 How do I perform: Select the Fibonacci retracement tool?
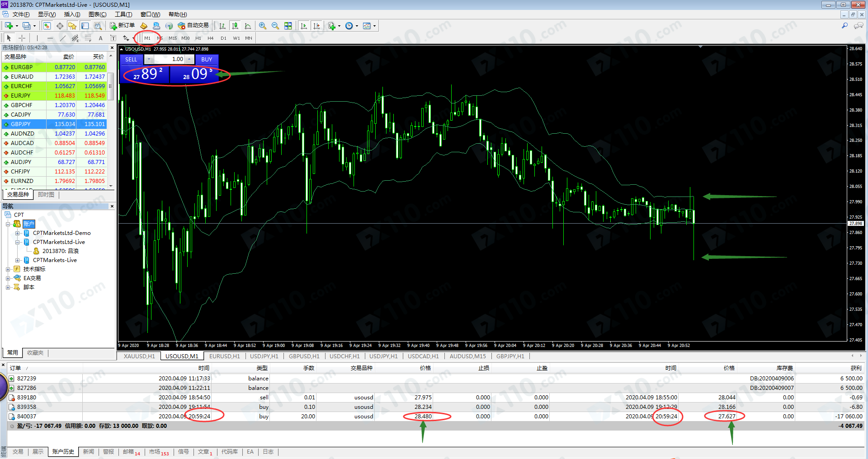pyautogui.click(x=88, y=38)
